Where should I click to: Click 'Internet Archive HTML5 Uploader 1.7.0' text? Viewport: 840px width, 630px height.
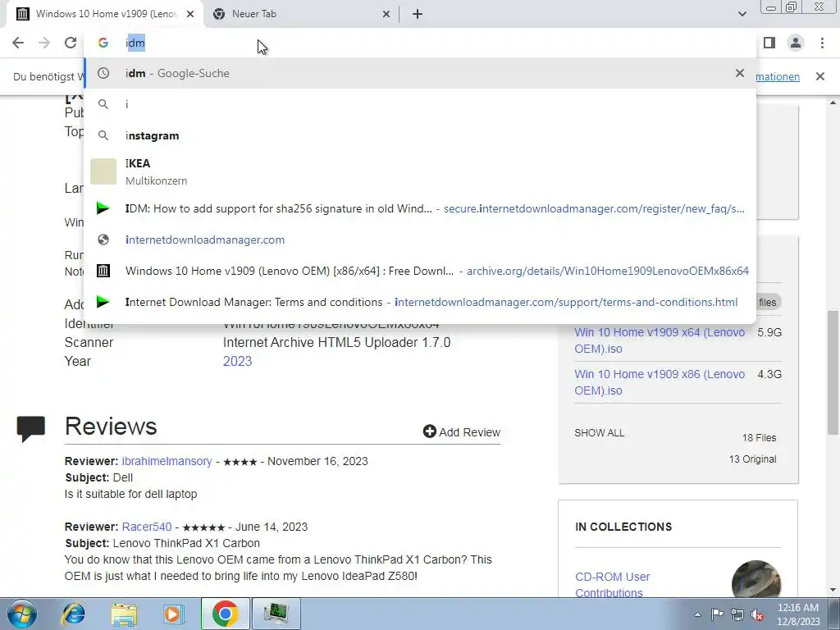[x=336, y=342]
